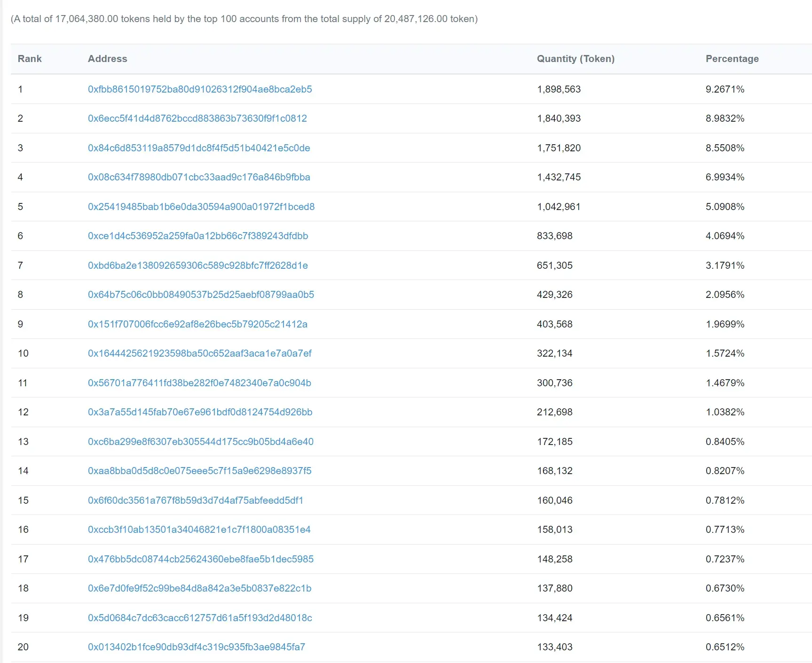This screenshot has height=663, width=812.
Task: Open rank 6 address 0xce1d4c536952
Action: point(198,236)
